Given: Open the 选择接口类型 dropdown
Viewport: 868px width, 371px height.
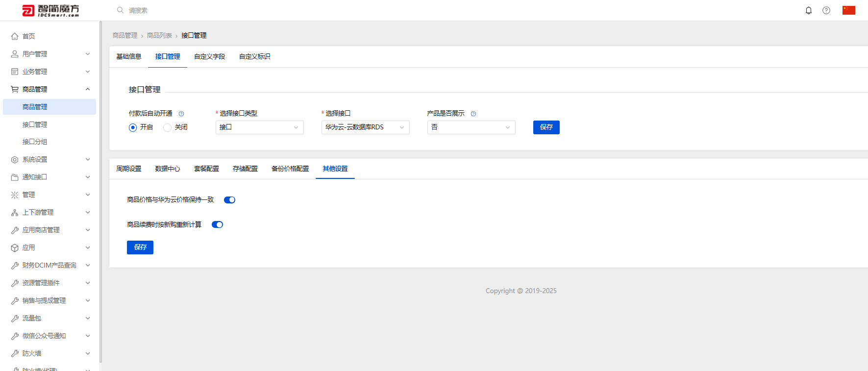Looking at the screenshot, I should pyautogui.click(x=260, y=127).
